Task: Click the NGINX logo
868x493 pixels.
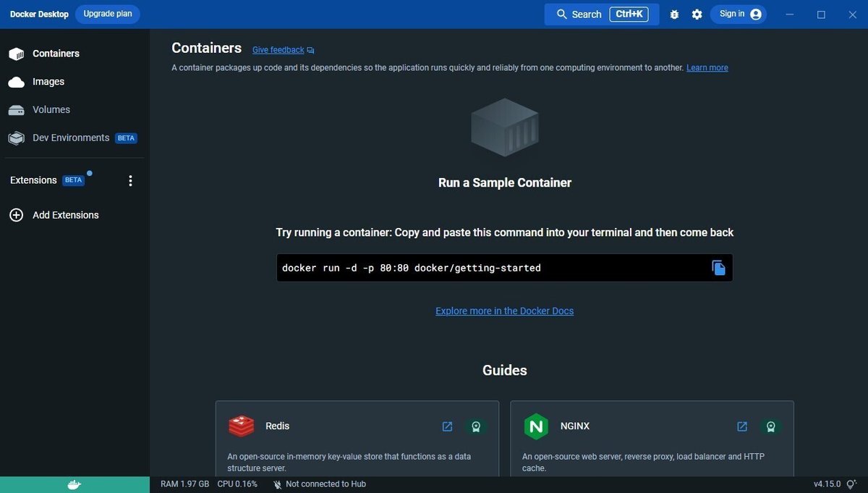Action: tap(536, 426)
